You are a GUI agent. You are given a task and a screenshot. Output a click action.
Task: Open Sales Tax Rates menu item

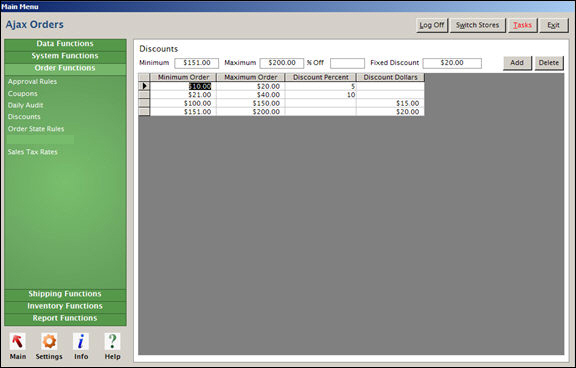point(33,152)
